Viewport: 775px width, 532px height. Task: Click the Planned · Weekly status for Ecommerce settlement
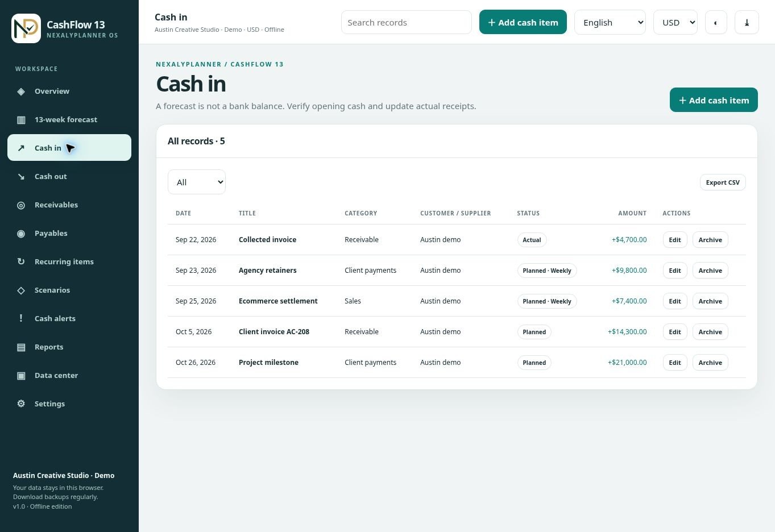(547, 301)
